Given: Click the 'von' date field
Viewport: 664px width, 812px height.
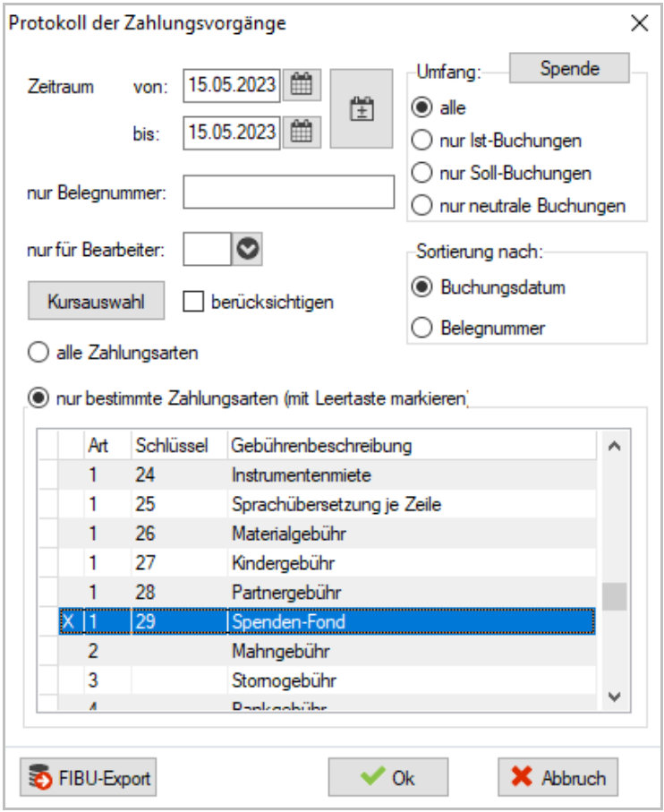Looking at the screenshot, I should 232,85.
